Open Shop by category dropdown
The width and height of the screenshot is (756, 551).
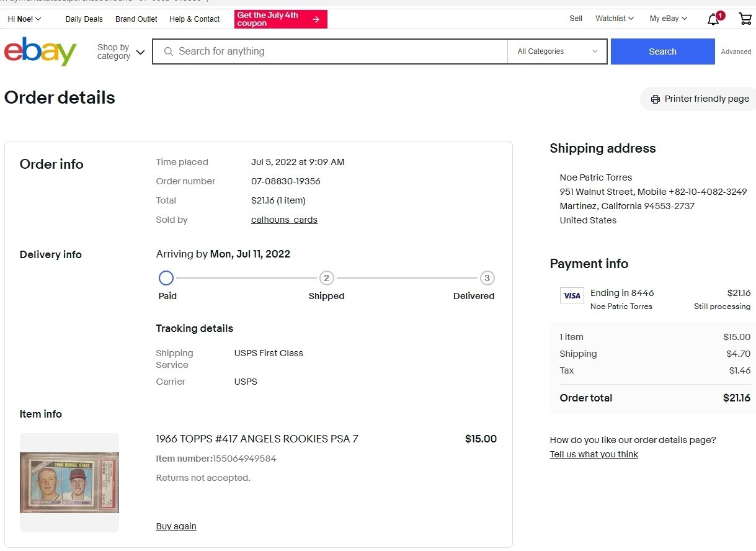point(120,52)
